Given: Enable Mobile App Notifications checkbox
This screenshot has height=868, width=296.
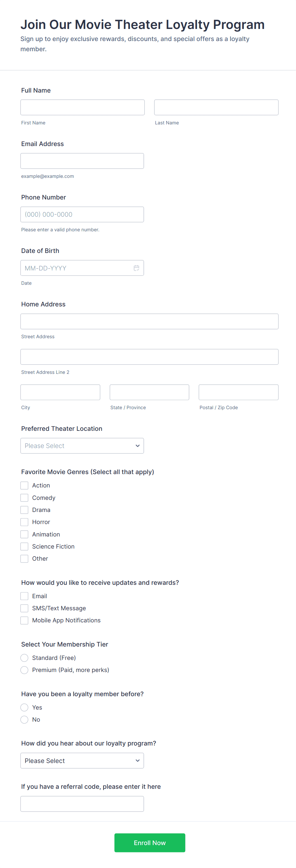Looking at the screenshot, I should point(24,620).
